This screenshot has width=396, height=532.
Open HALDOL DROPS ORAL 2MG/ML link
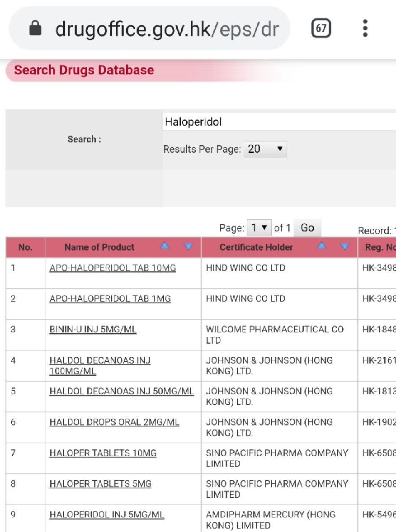pyautogui.click(x=114, y=422)
